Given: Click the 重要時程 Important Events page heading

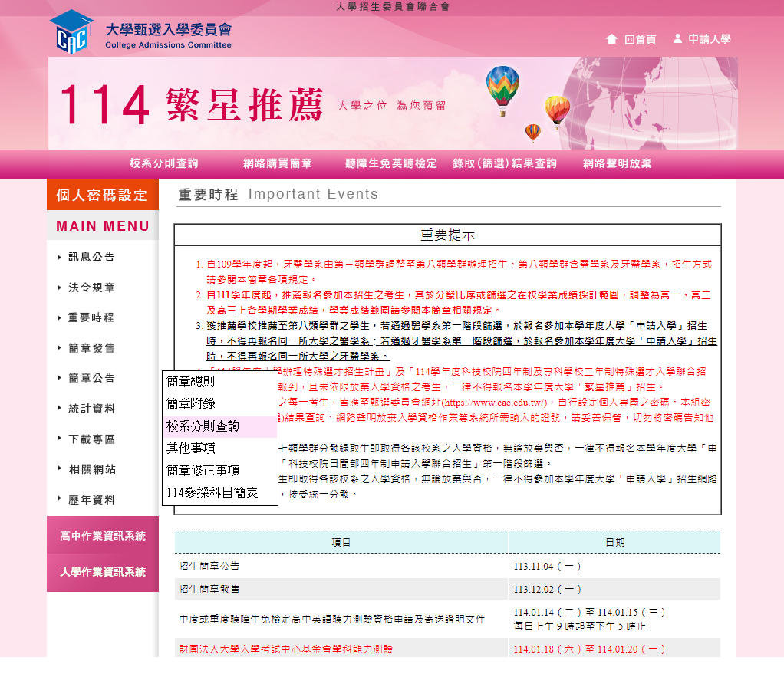Looking at the screenshot, I should click(x=278, y=194).
